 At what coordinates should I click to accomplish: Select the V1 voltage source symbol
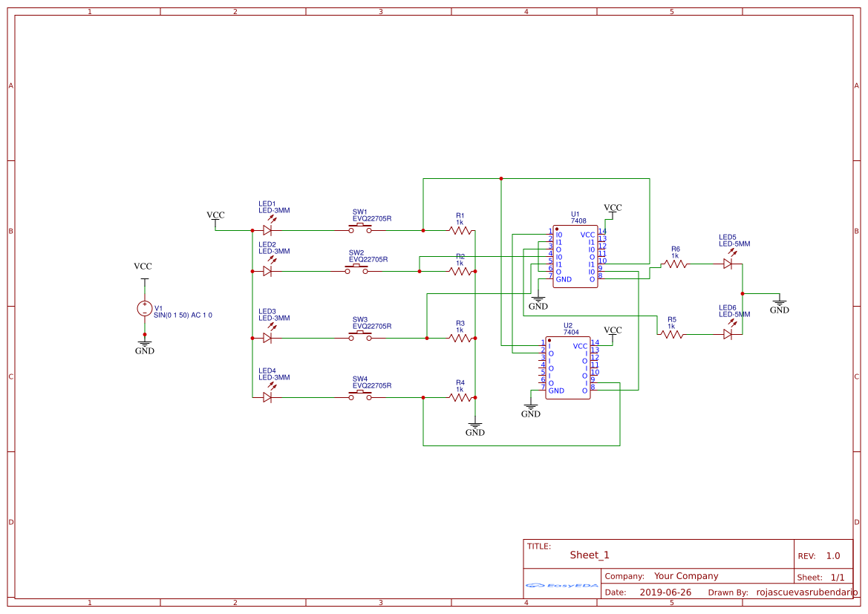(x=145, y=308)
